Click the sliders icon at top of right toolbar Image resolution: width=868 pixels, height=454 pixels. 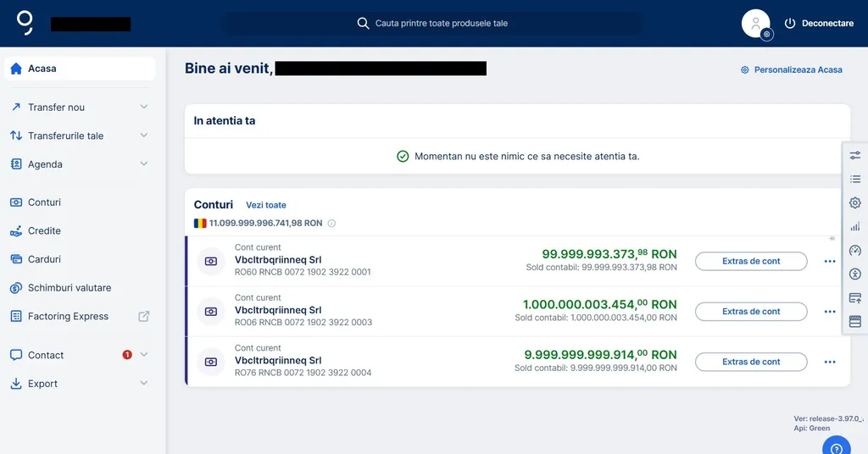[854, 155]
